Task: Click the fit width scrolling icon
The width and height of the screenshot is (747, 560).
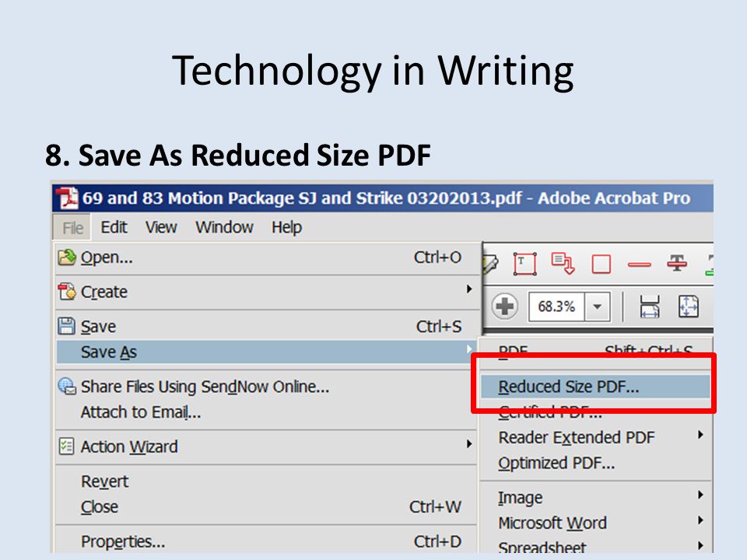Action: [649, 306]
